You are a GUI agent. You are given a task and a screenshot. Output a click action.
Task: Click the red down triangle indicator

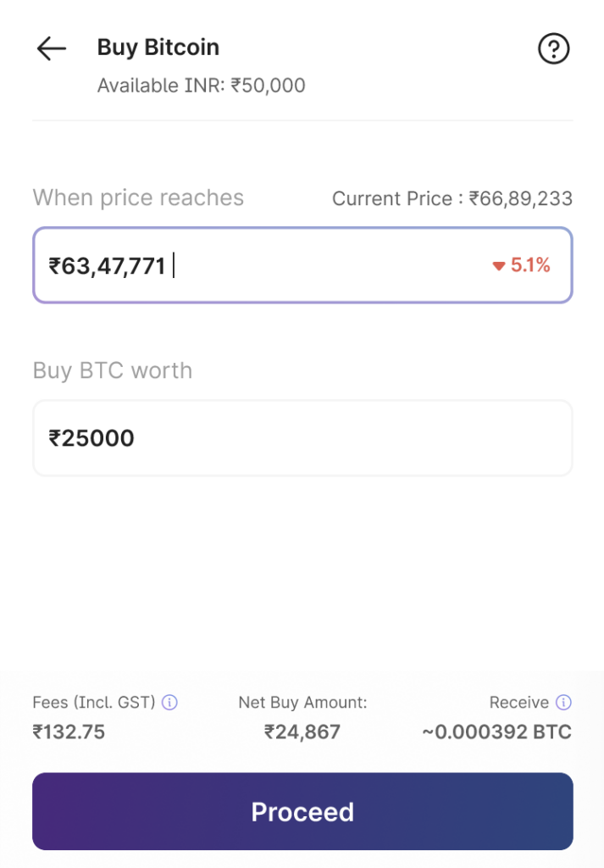click(498, 266)
